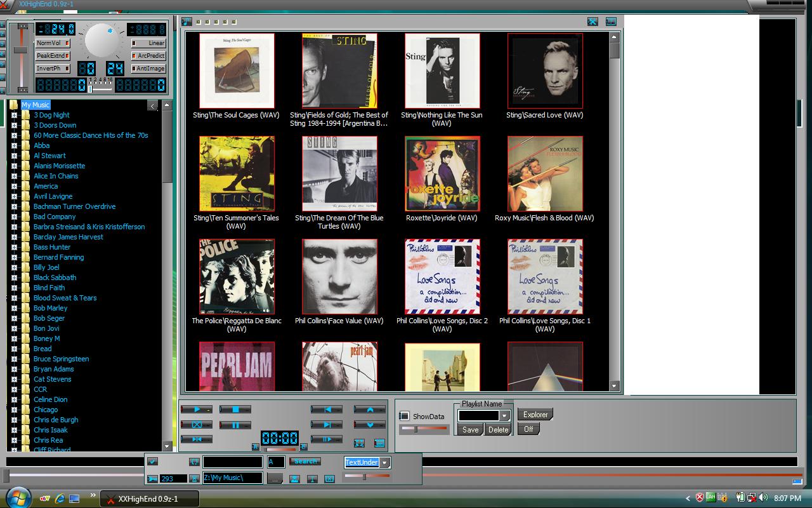The height and width of the screenshot is (508, 812).
Task: Click the browse button with three dots
Action: (275, 478)
